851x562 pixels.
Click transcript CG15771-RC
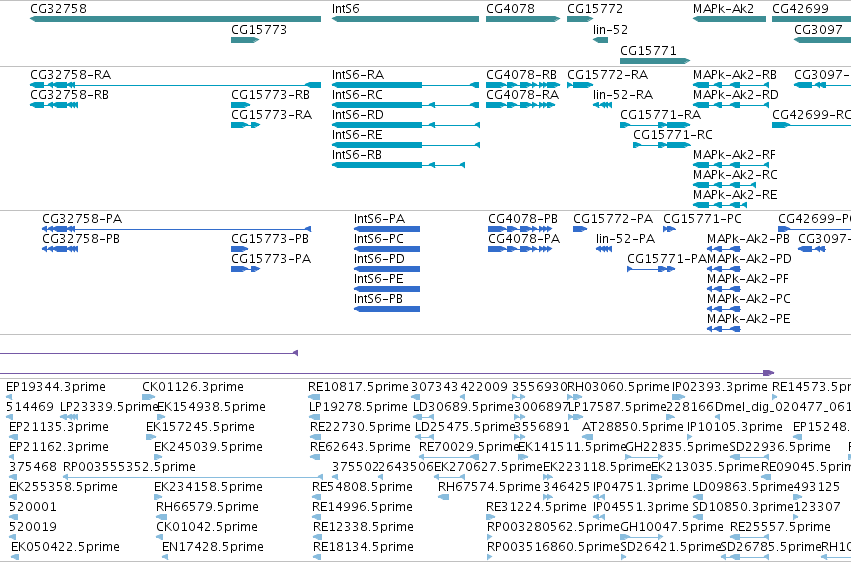click(x=662, y=145)
